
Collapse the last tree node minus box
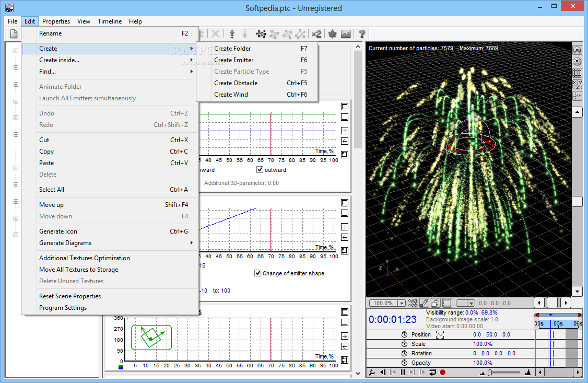[16, 235]
